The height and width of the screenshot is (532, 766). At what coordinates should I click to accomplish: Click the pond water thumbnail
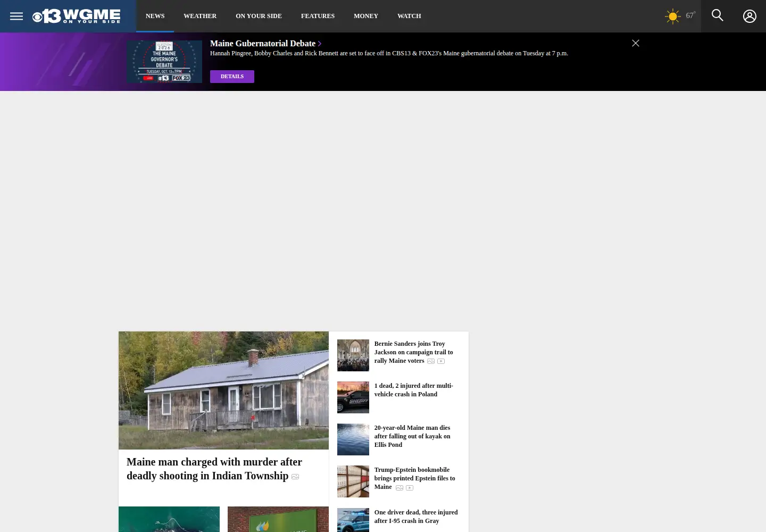(353, 439)
